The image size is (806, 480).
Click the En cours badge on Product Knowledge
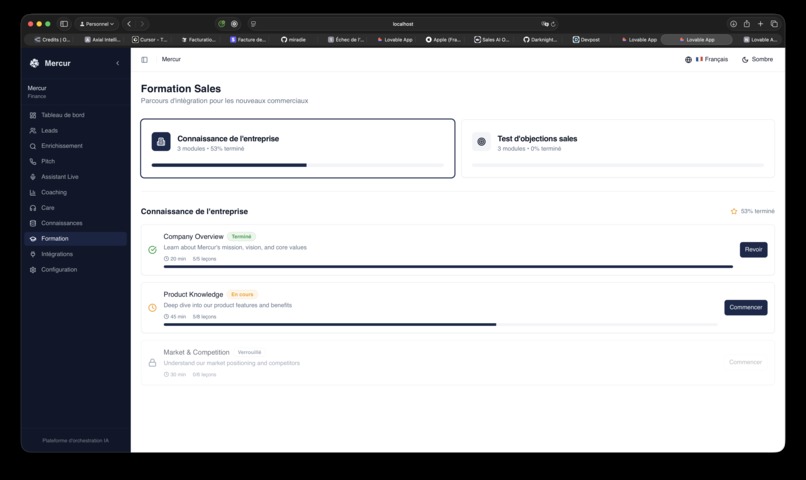(x=242, y=294)
